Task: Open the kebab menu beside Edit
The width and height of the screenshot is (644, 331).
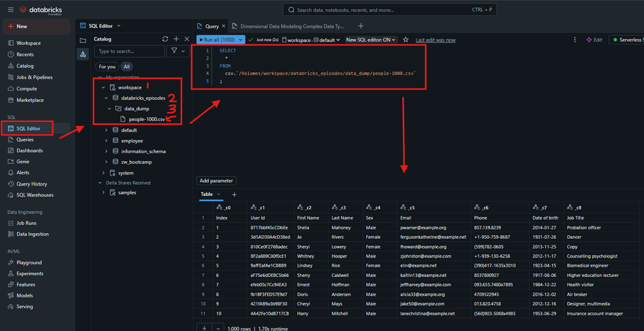Action: [x=575, y=40]
